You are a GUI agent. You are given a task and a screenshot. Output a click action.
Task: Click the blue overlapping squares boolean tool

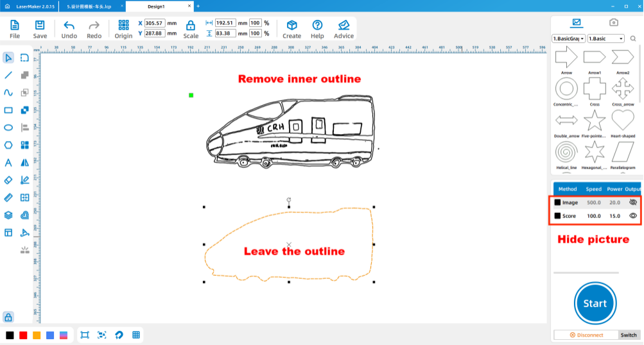(x=24, y=110)
